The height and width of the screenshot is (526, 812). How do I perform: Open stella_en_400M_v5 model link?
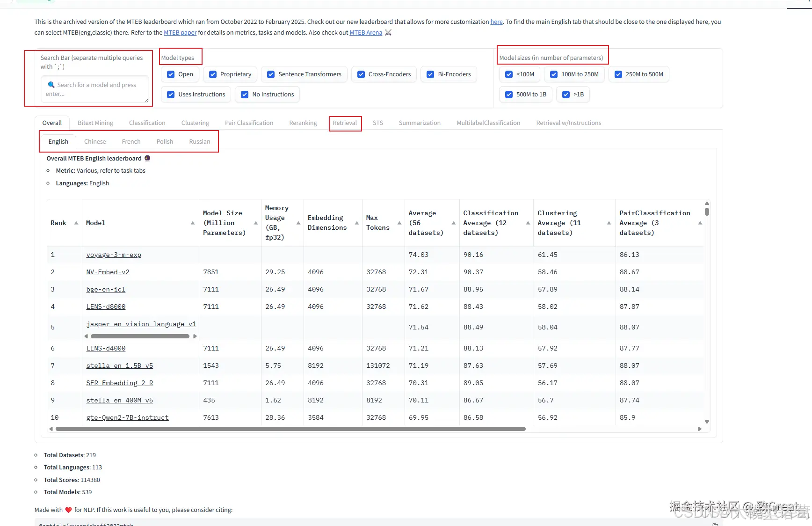point(119,401)
